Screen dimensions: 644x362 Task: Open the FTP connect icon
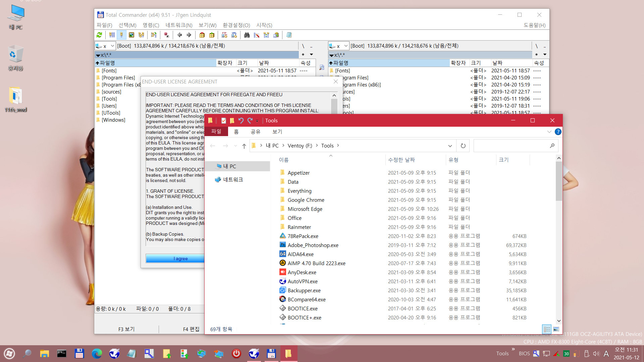pyautogui.click(x=224, y=35)
